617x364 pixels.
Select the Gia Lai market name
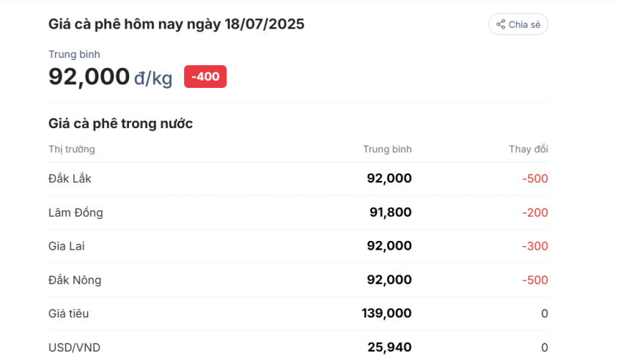(67, 246)
